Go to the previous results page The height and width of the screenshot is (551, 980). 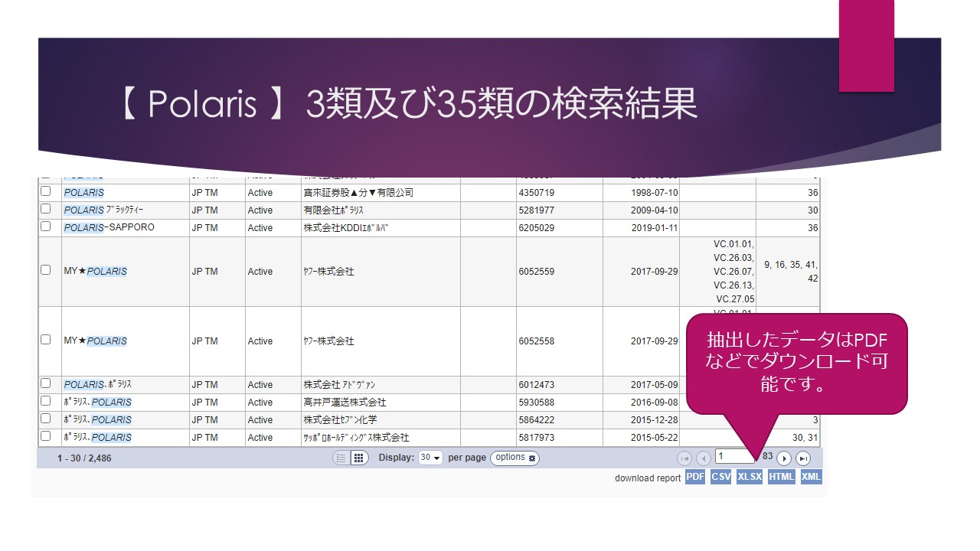tap(703, 458)
